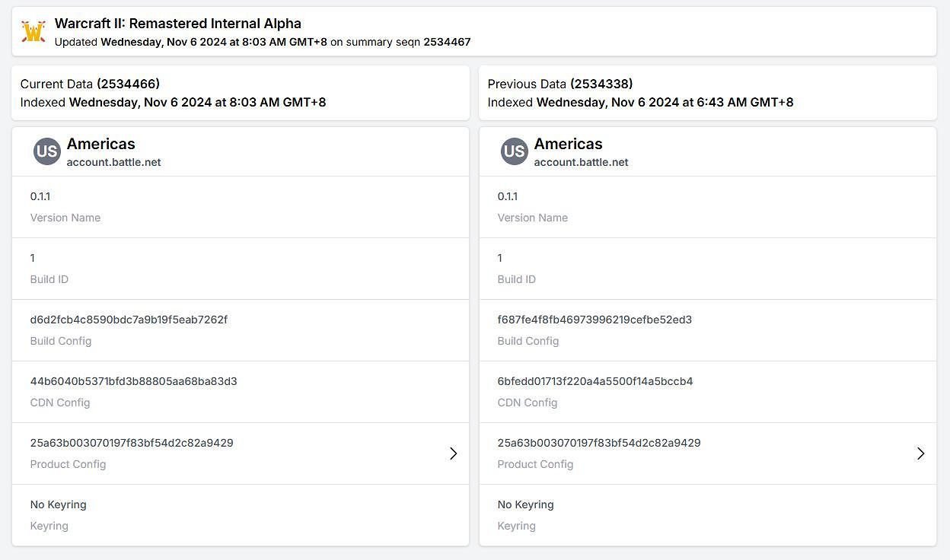Select CDN Config value 44b6040b5371bfd3b88805aa68ba83d3
This screenshot has width=950, height=560.
tap(133, 381)
